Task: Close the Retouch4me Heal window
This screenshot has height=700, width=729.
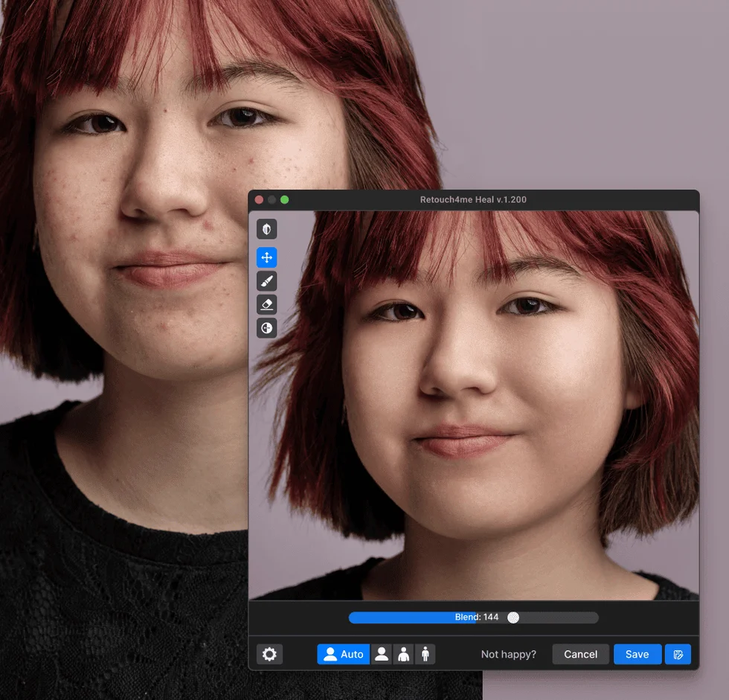Action: pos(260,200)
